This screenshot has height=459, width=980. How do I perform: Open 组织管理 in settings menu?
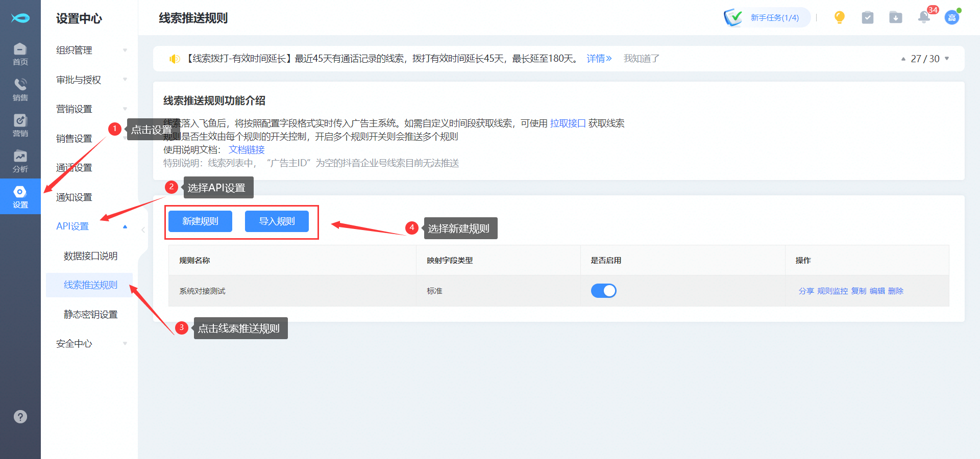click(74, 50)
